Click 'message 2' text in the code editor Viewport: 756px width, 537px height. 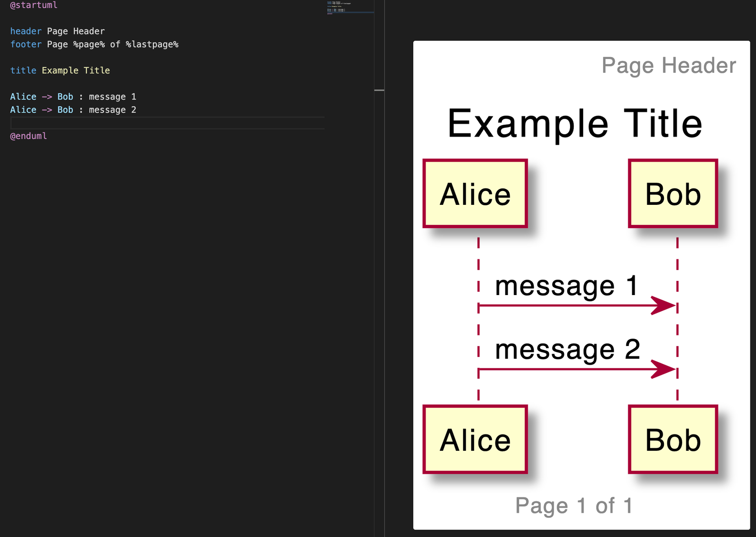[x=112, y=110]
